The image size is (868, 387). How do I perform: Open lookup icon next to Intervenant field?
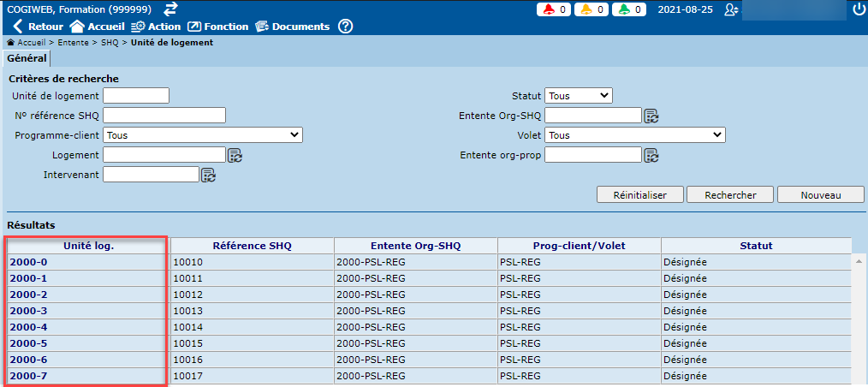(x=208, y=175)
